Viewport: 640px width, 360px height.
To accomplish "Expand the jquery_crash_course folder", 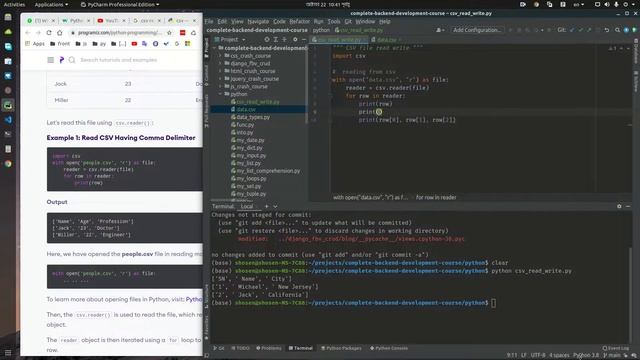I will 221,79.
